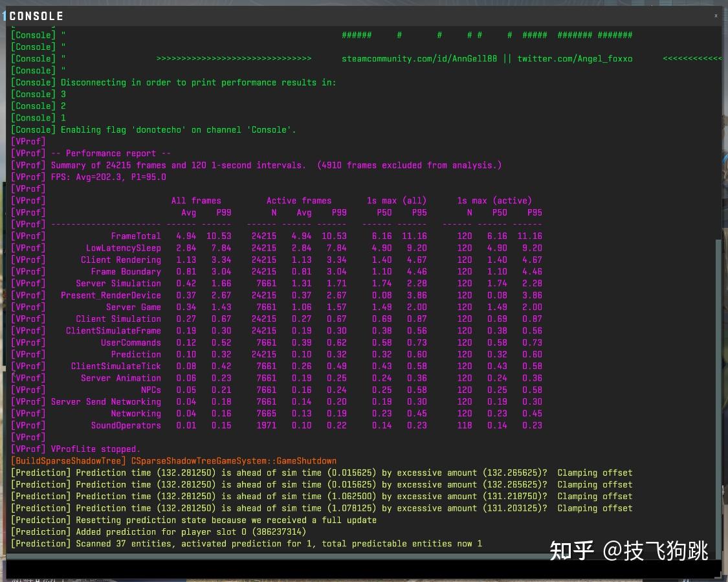Click the Client Simulation row label

118,319
